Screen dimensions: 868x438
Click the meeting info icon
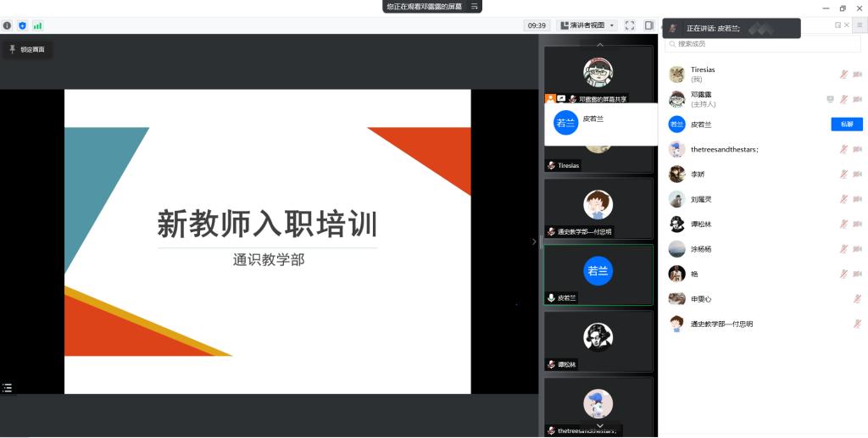8,25
